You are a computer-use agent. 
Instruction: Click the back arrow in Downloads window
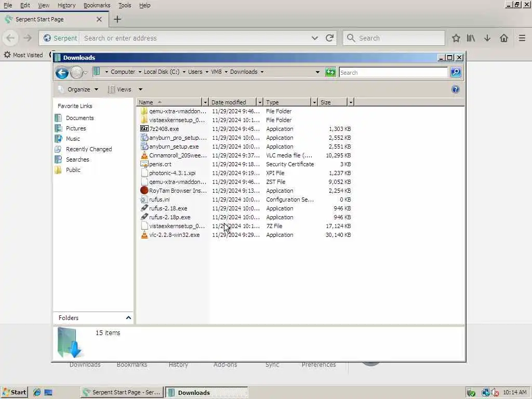[62, 73]
